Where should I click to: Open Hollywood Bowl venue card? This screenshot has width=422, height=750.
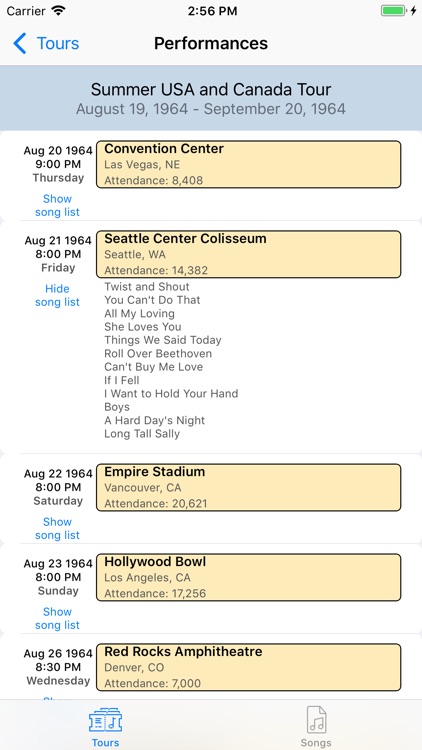249,577
